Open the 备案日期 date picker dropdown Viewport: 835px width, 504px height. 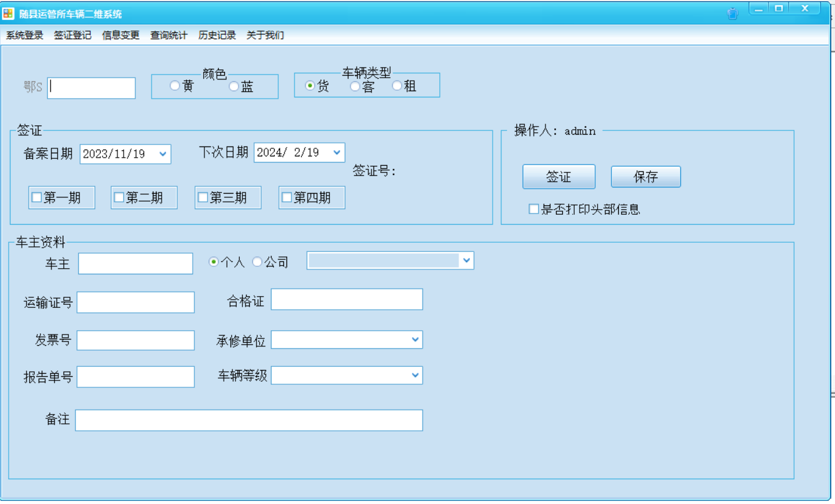(x=163, y=153)
